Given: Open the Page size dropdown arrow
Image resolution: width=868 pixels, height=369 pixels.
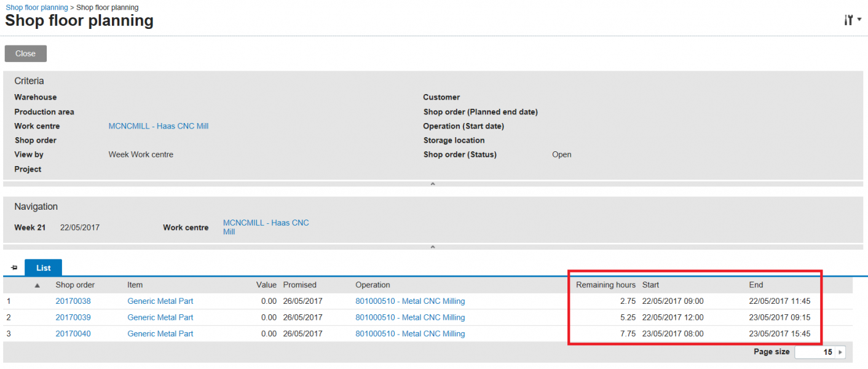Looking at the screenshot, I should tap(840, 352).
